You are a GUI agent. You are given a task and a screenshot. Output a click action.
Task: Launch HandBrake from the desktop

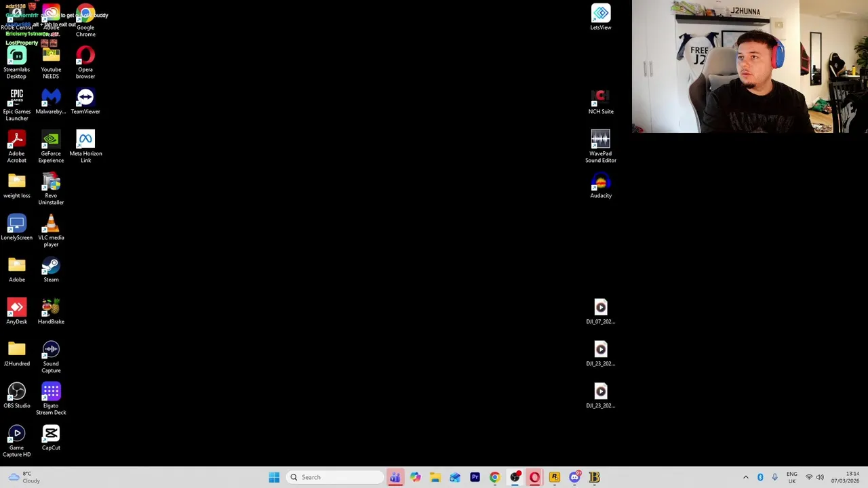(51, 312)
